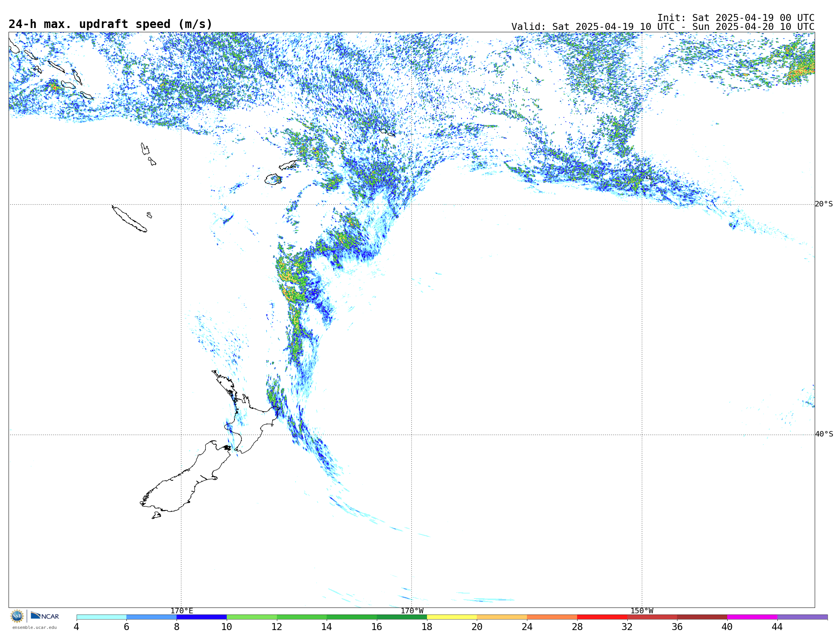Screen dimensions: 840x632
Task: Select the orange 24–28 color swatch
Action: click(x=552, y=617)
